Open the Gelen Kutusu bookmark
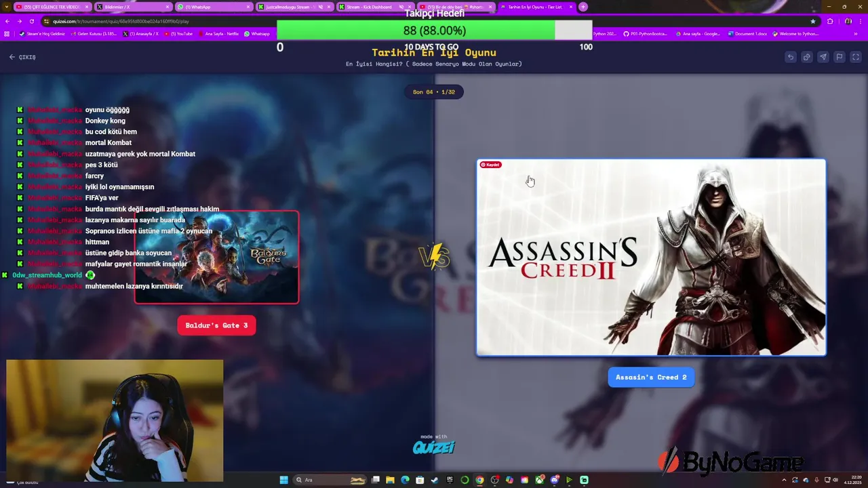The height and width of the screenshot is (488, 868). pos(94,34)
